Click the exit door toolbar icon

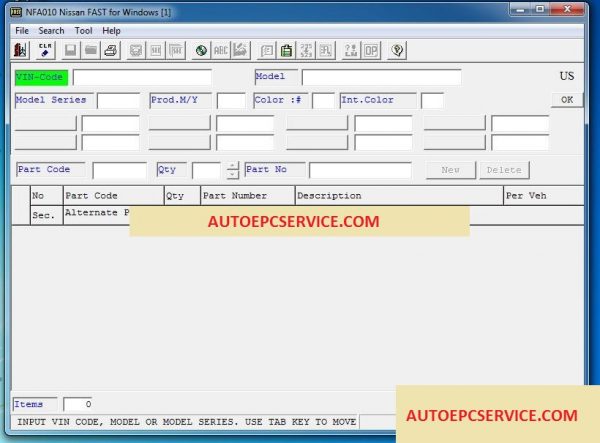click(21, 50)
